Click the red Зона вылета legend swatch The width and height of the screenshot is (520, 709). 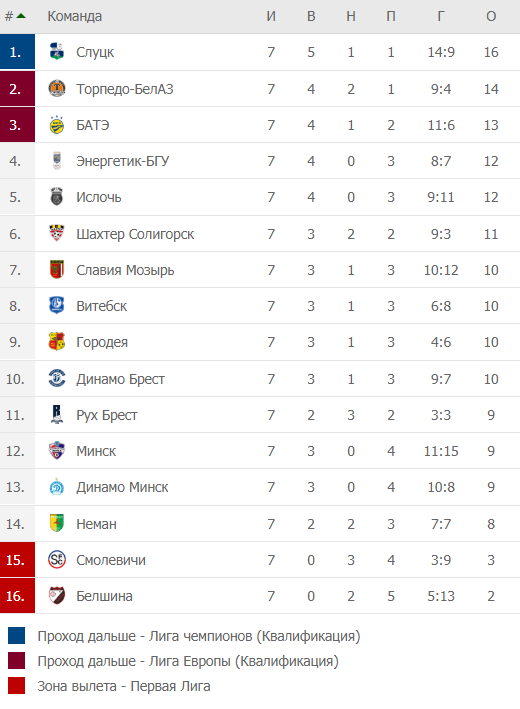coord(16,685)
